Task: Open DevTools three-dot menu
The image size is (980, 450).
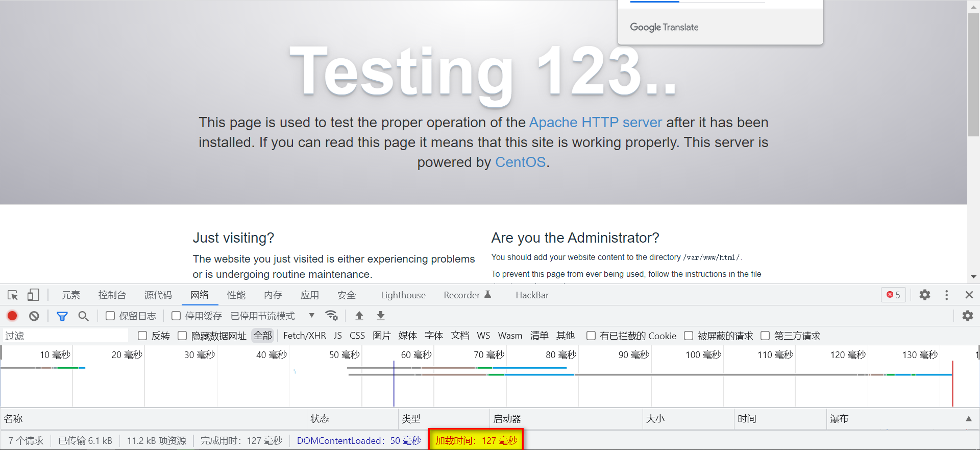Action: pos(947,295)
